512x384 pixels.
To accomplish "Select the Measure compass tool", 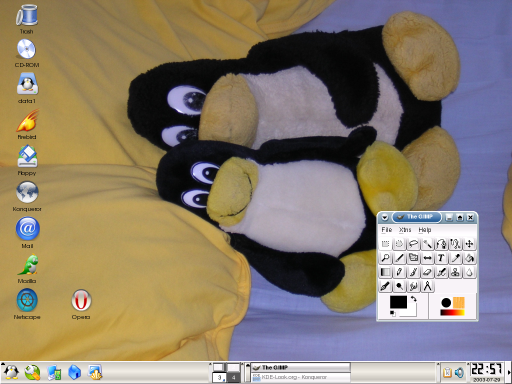I will 427,286.
